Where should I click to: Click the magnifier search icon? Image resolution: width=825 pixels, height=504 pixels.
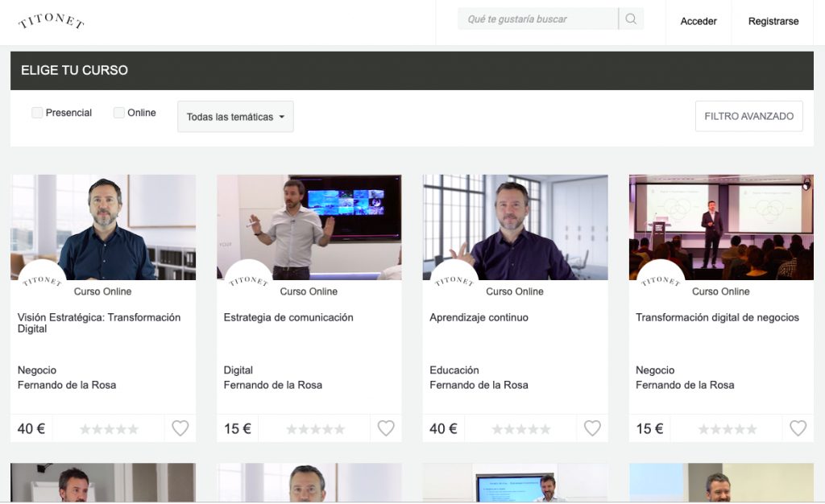631,19
